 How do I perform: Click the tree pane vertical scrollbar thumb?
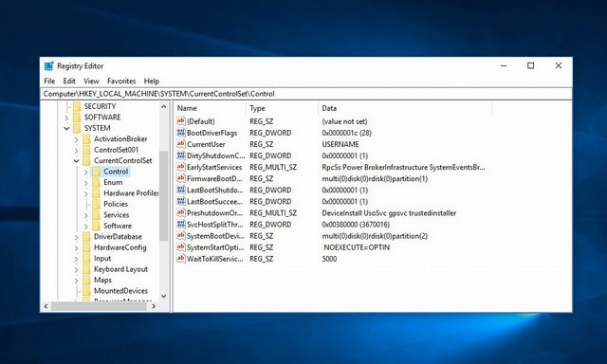[x=164, y=195]
